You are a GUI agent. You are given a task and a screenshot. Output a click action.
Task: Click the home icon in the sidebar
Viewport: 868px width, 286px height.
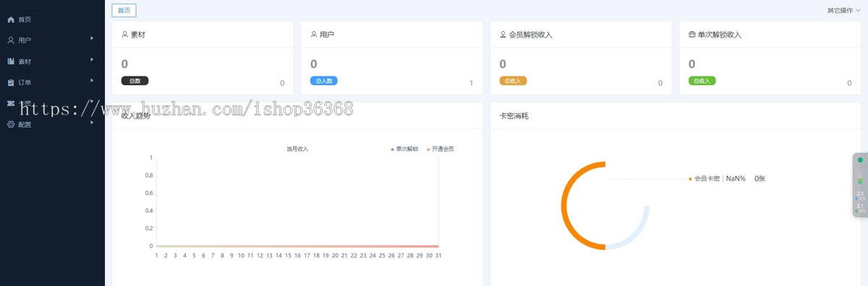(11, 19)
